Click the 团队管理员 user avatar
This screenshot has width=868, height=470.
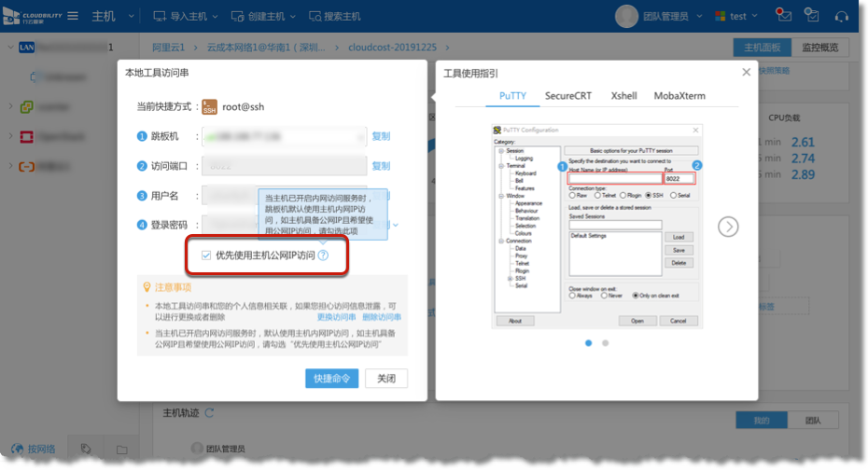626,16
